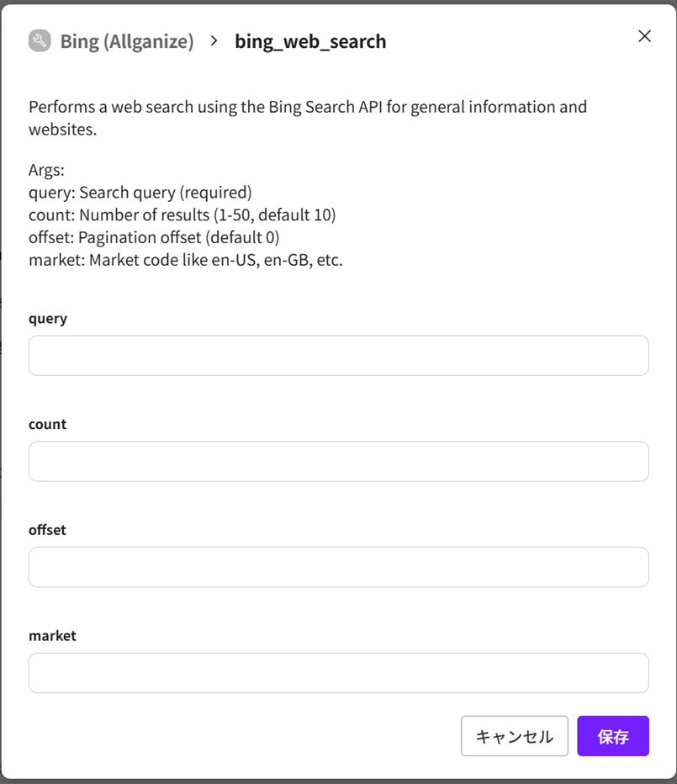Save settings with the 保存 button
The width and height of the screenshot is (677, 784).
click(612, 736)
